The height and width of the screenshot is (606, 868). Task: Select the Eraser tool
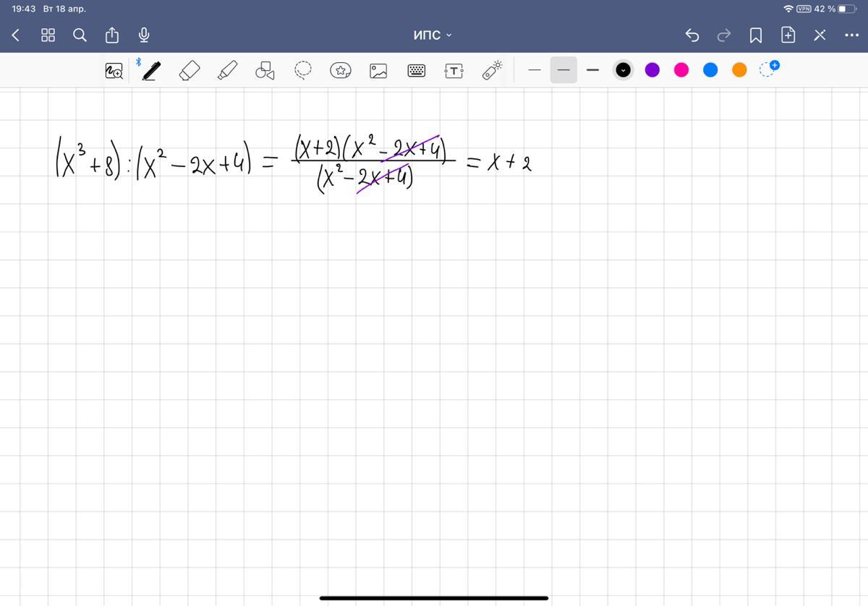click(189, 70)
